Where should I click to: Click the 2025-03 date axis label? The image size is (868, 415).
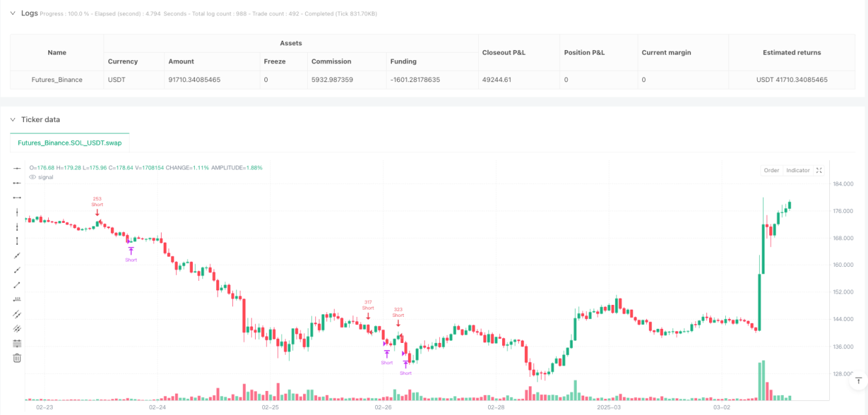point(609,406)
